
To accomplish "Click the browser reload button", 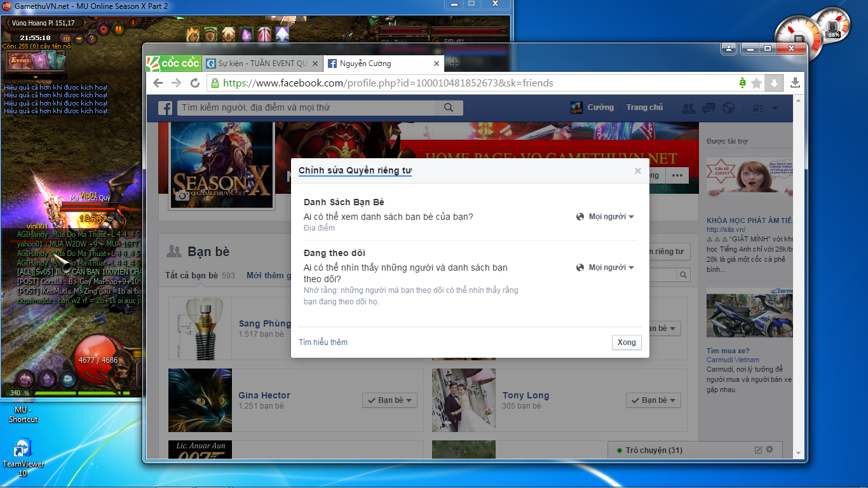I will click(x=195, y=83).
